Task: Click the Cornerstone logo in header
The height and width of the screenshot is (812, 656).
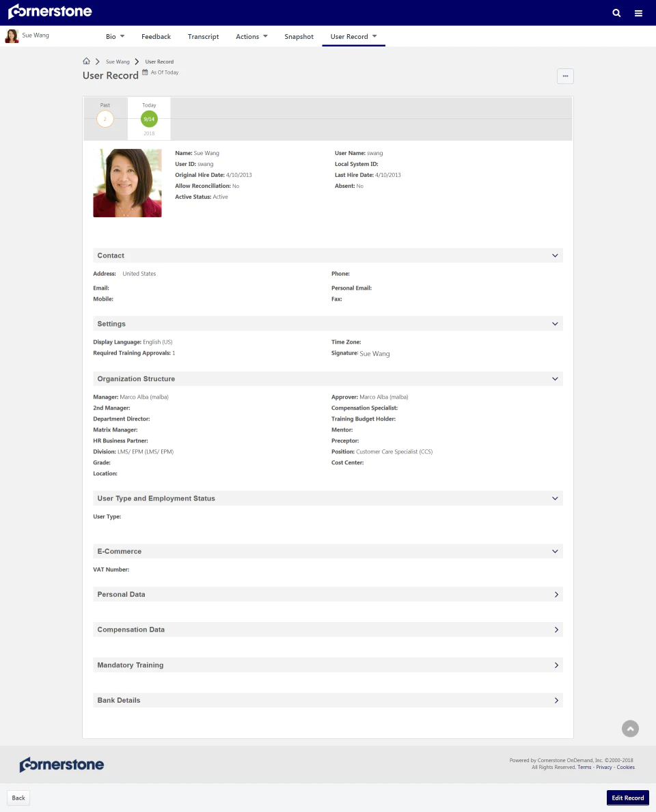Action: coord(50,12)
